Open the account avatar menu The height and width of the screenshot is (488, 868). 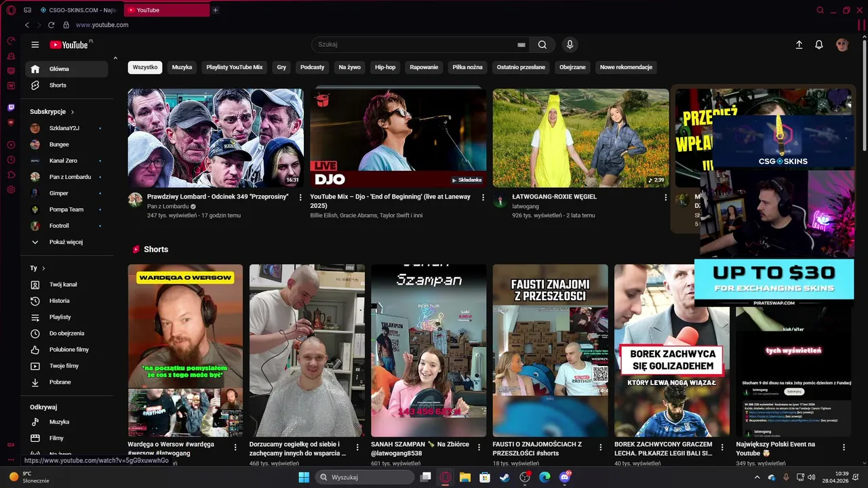[x=842, y=45]
